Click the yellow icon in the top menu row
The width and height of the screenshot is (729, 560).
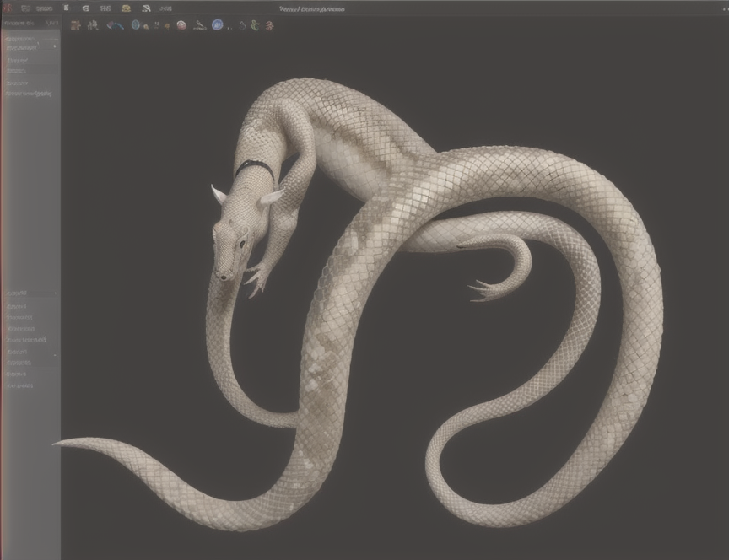pyautogui.click(x=126, y=8)
